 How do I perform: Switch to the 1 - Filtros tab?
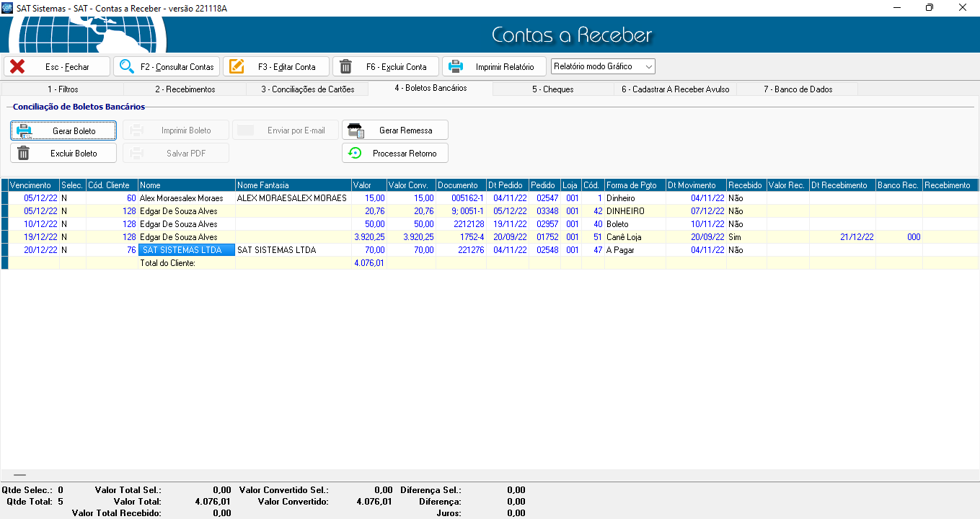click(63, 89)
